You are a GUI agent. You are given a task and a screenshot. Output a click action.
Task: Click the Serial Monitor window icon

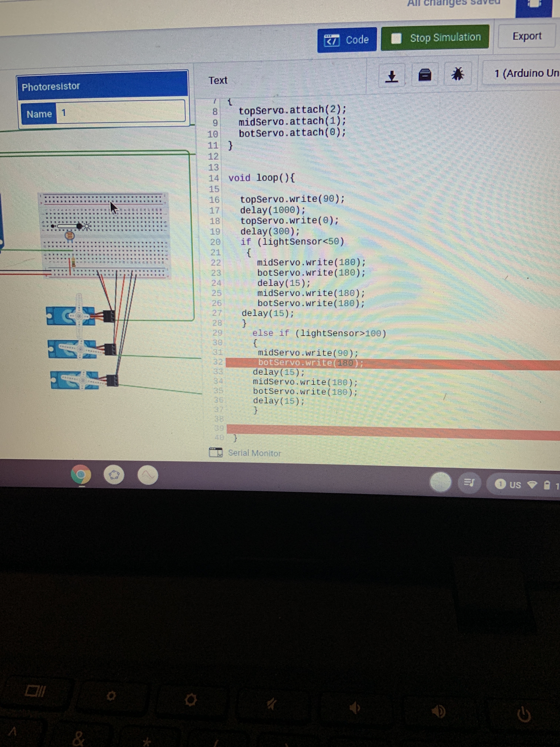point(216,452)
